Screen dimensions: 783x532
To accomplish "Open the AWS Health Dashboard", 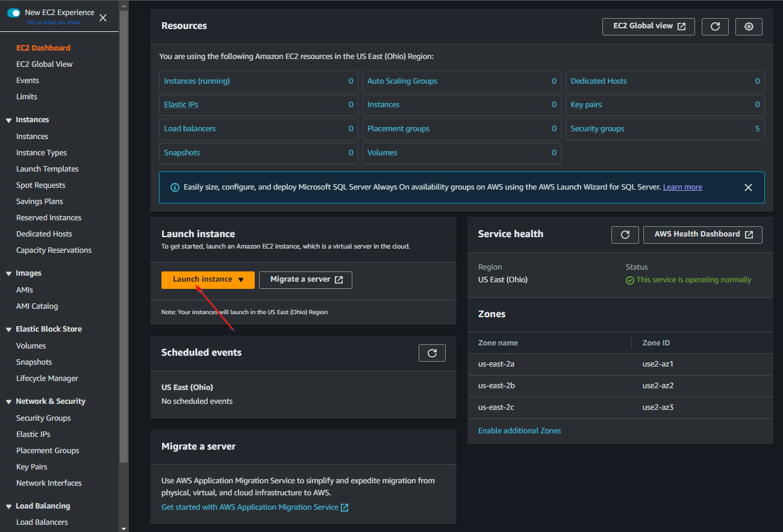I will tap(703, 235).
